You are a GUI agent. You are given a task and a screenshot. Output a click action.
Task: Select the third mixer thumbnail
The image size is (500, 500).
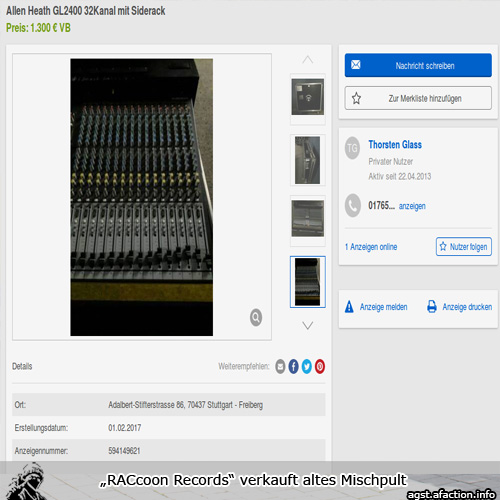(x=308, y=218)
